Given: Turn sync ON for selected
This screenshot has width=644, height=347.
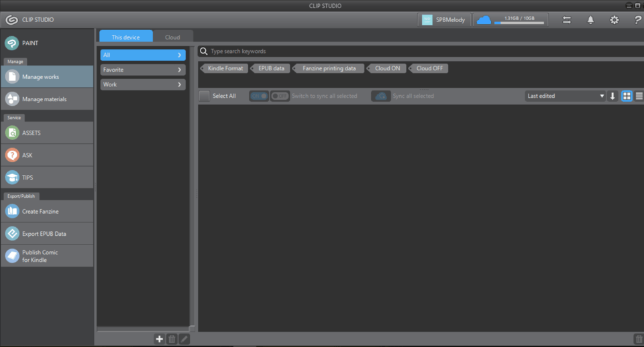Looking at the screenshot, I should [x=259, y=96].
